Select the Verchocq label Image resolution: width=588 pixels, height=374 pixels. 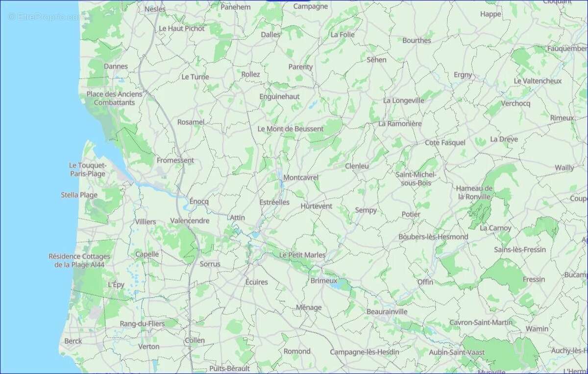tap(515, 103)
